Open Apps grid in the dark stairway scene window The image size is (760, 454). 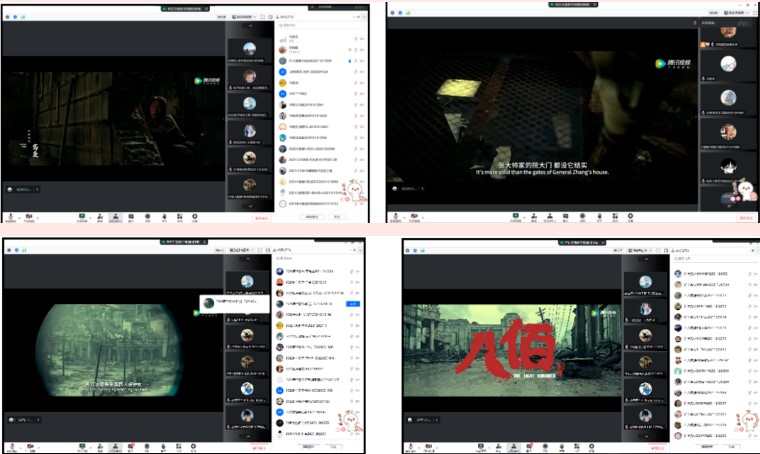click(179, 217)
